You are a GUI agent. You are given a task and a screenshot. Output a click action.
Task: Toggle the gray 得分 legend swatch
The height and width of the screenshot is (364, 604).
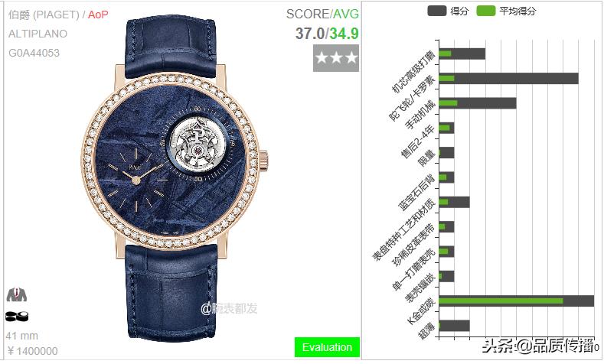click(x=437, y=11)
